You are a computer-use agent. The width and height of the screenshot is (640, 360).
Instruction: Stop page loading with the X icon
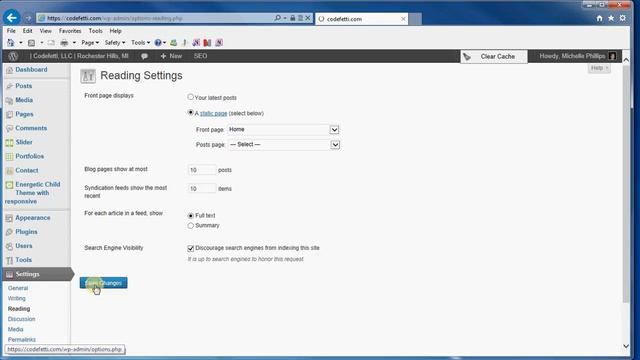[x=308, y=18]
